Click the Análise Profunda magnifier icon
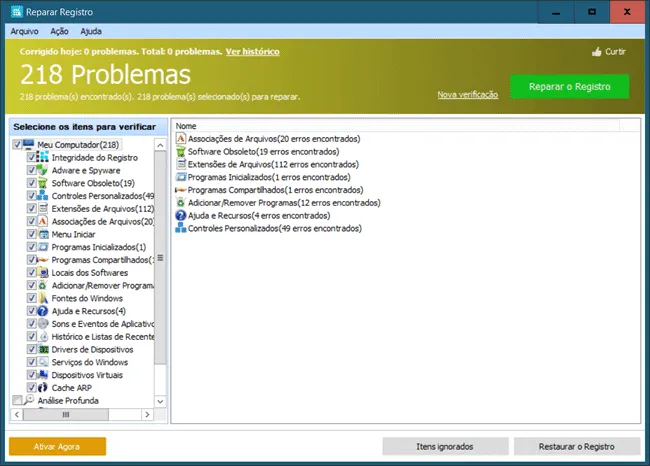The width and height of the screenshot is (650, 466). pos(29,400)
